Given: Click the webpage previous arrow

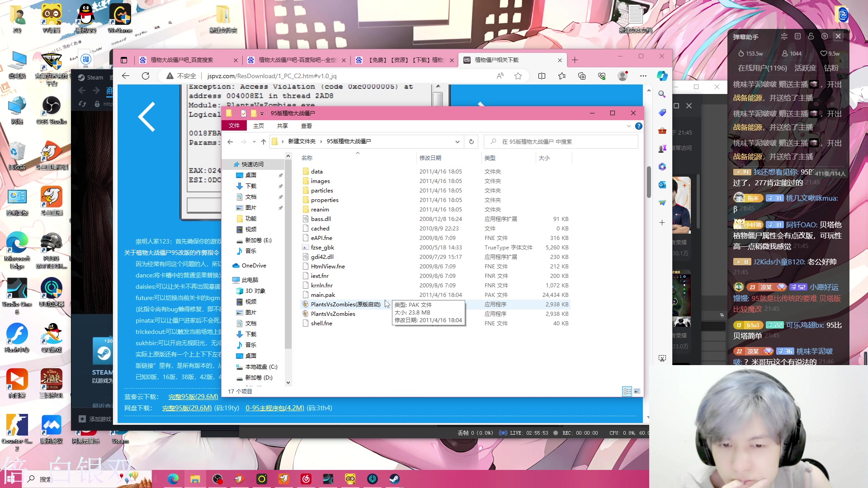Looking at the screenshot, I should 147,117.
